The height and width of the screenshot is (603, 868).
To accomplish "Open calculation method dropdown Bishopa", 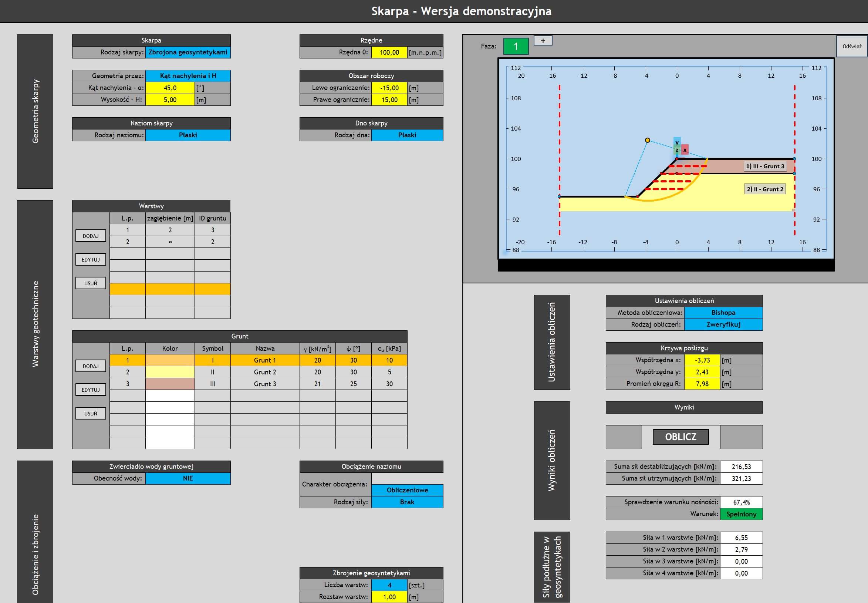I will pos(723,313).
